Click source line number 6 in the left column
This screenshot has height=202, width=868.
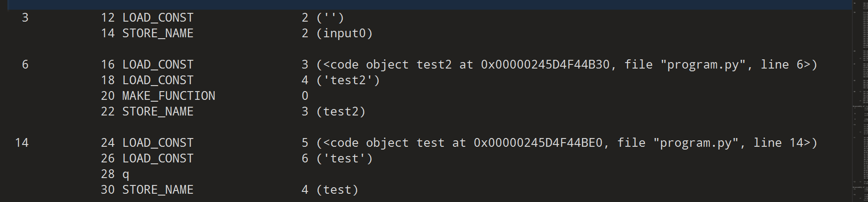[x=25, y=64]
